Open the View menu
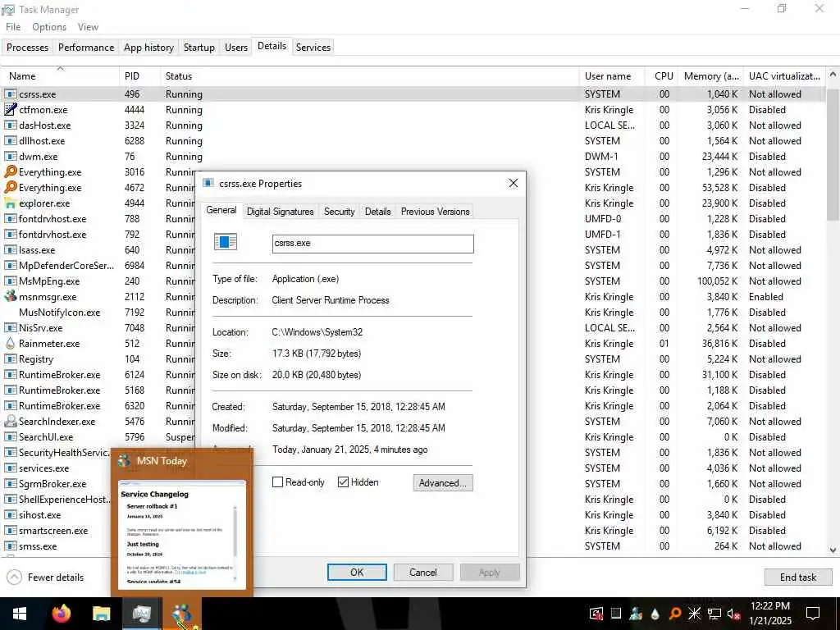Image resolution: width=840 pixels, height=630 pixels. pyautogui.click(x=88, y=27)
